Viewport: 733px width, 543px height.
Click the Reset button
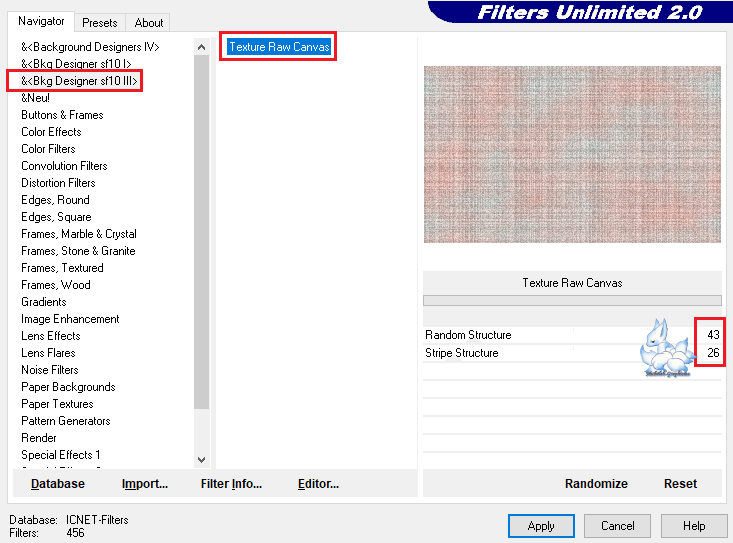[680, 484]
